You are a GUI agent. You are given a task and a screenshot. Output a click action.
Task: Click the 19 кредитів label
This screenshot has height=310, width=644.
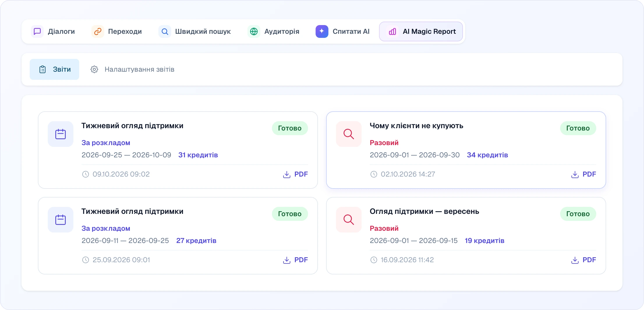[484, 241]
